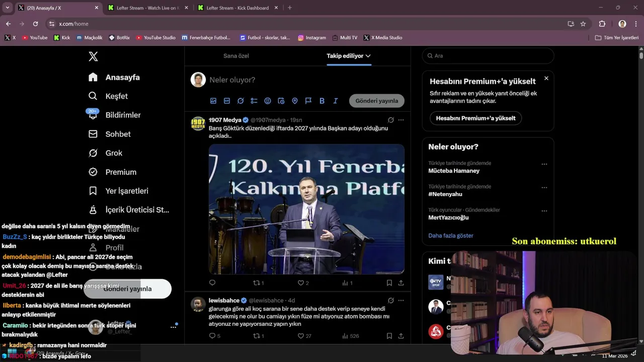644x362 pixels.
Task: Reply to lewisbahce post
Action: pos(214,336)
